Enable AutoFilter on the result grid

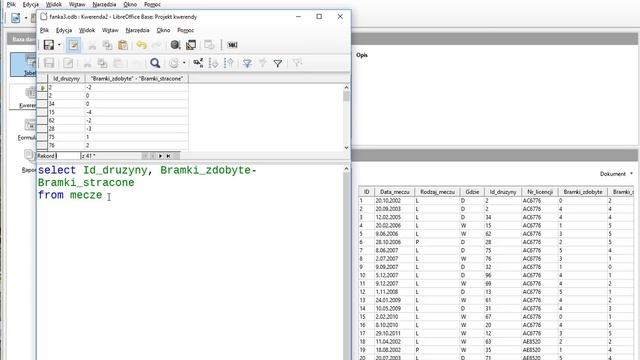click(x=247, y=63)
